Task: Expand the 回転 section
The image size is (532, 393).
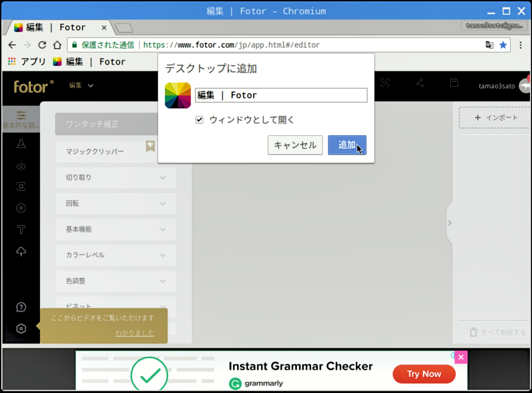Action: tap(116, 203)
